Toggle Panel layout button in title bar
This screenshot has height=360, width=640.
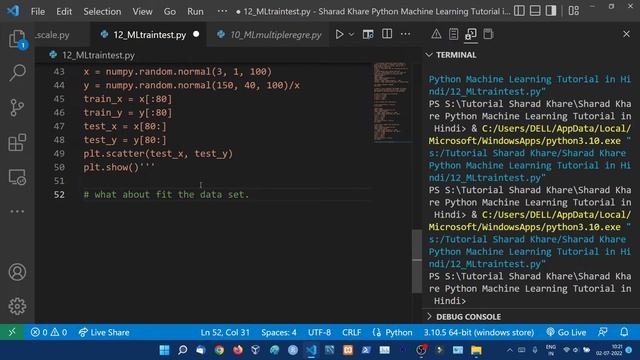(x=535, y=11)
